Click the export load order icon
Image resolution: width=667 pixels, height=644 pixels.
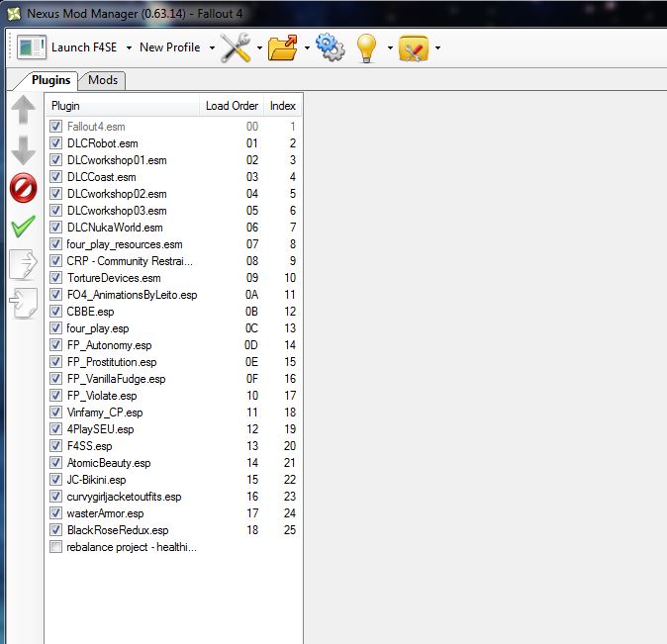coord(23,264)
